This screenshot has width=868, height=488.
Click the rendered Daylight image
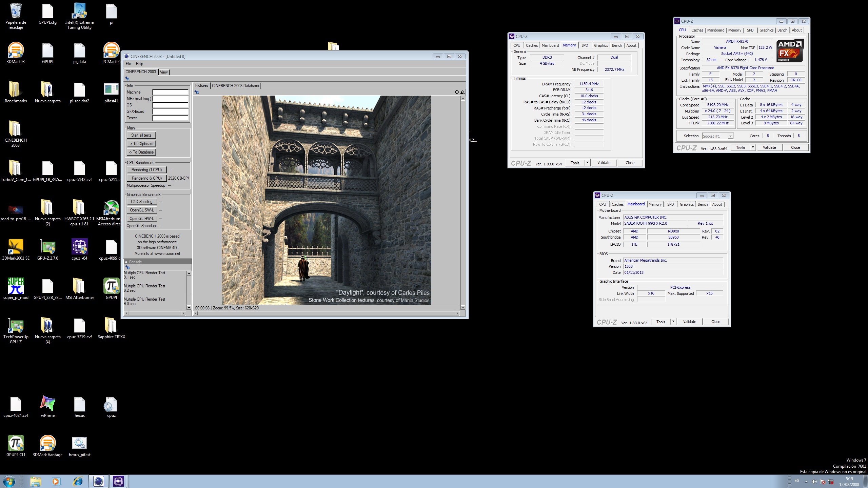point(326,200)
